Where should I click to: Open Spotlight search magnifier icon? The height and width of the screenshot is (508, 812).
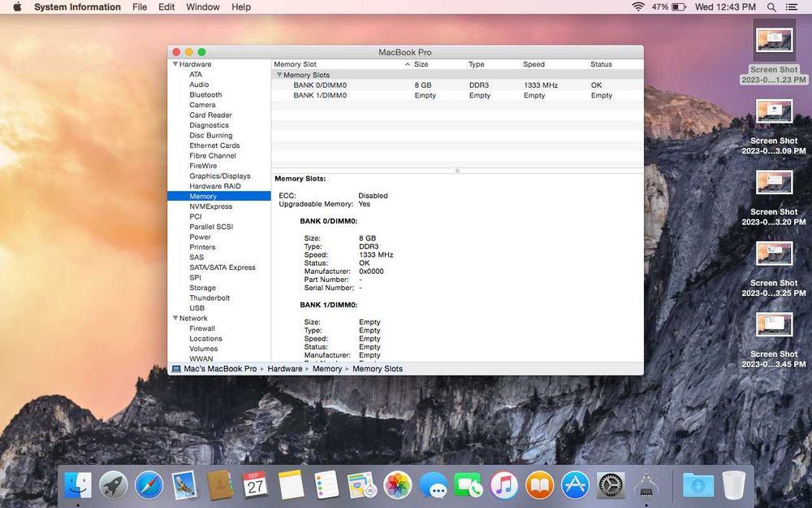coord(771,7)
